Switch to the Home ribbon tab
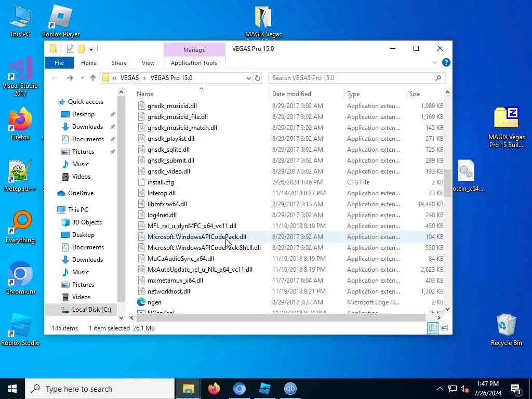Screen dimensions: 532x399 click(88, 63)
